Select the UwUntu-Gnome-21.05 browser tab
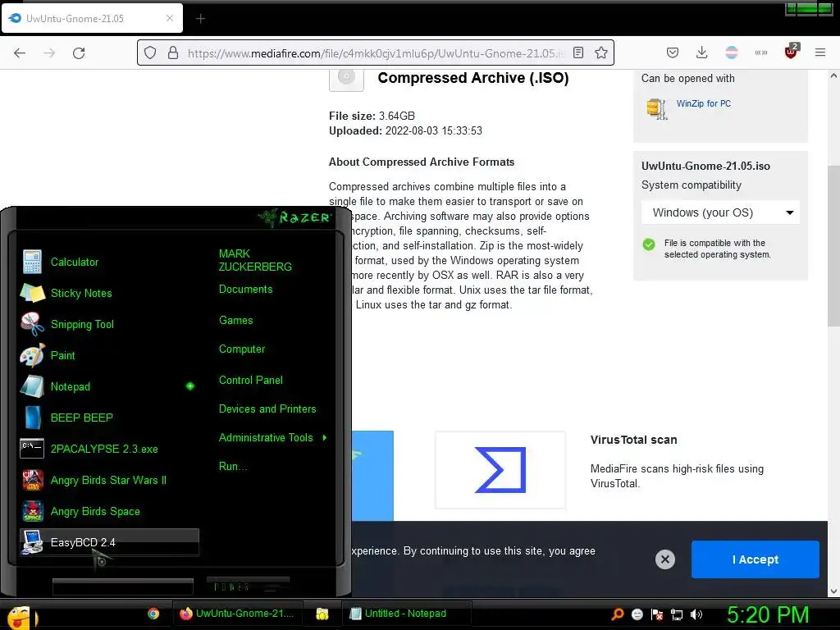Viewport: 840px width, 630px height. coord(92,18)
